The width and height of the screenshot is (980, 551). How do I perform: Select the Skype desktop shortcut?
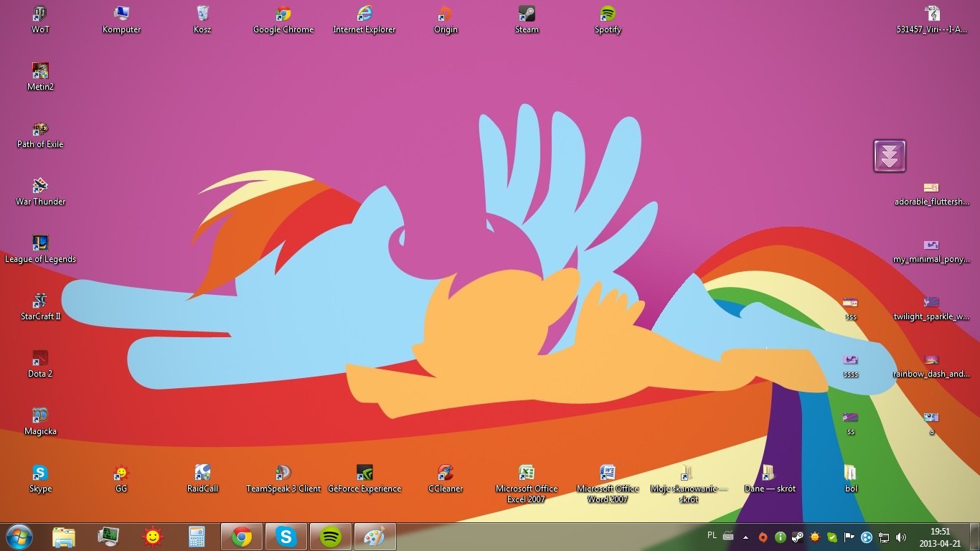point(40,479)
